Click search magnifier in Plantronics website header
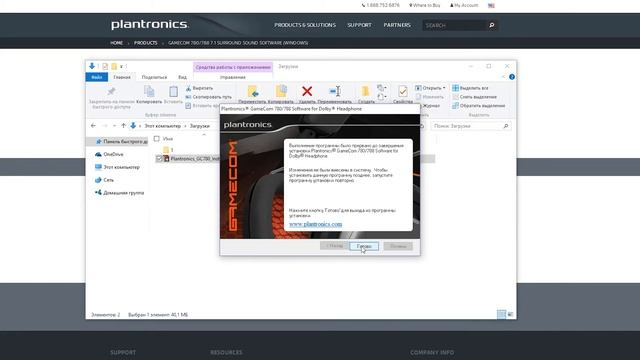 (492, 25)
